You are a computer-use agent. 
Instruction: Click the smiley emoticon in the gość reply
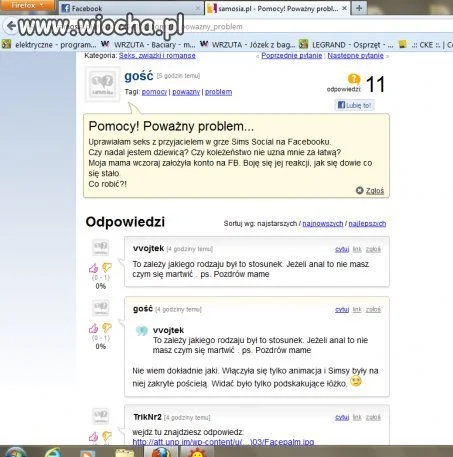pos(356,381)
